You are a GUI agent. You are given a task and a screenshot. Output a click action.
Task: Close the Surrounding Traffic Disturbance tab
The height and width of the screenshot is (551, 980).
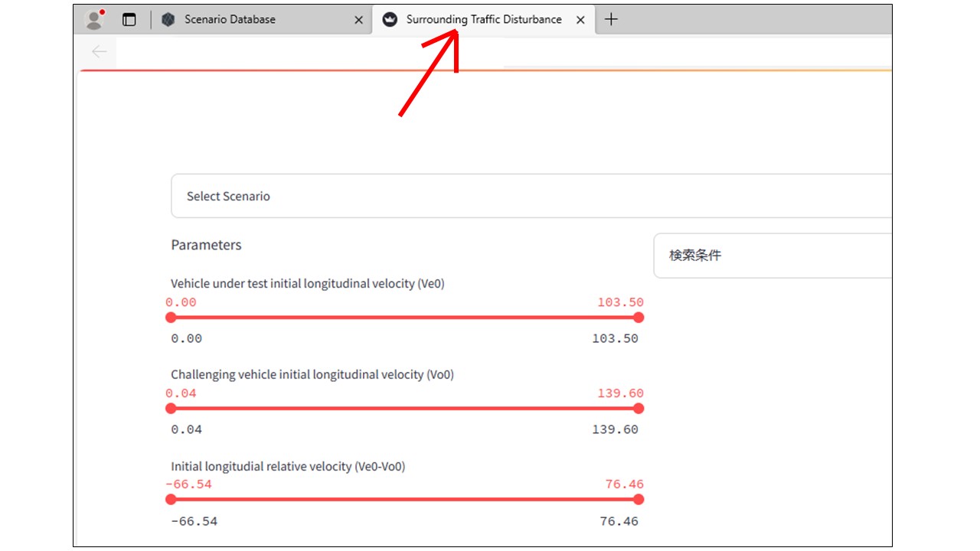click(580, 20)
